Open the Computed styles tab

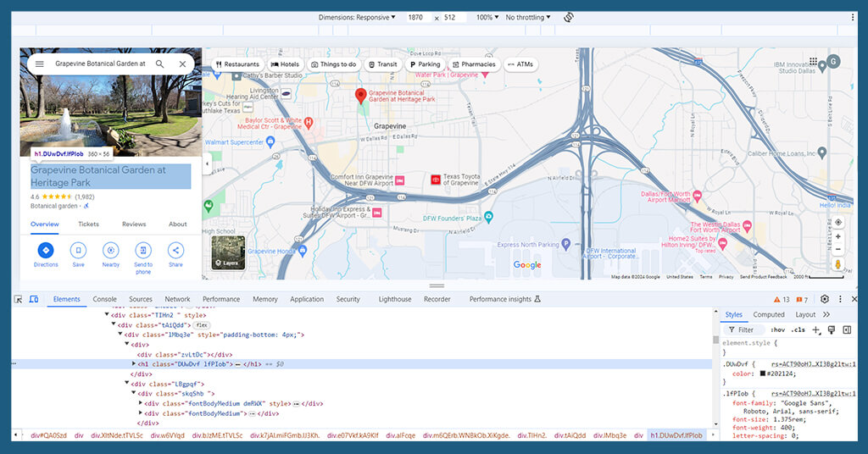pos(768,314)
